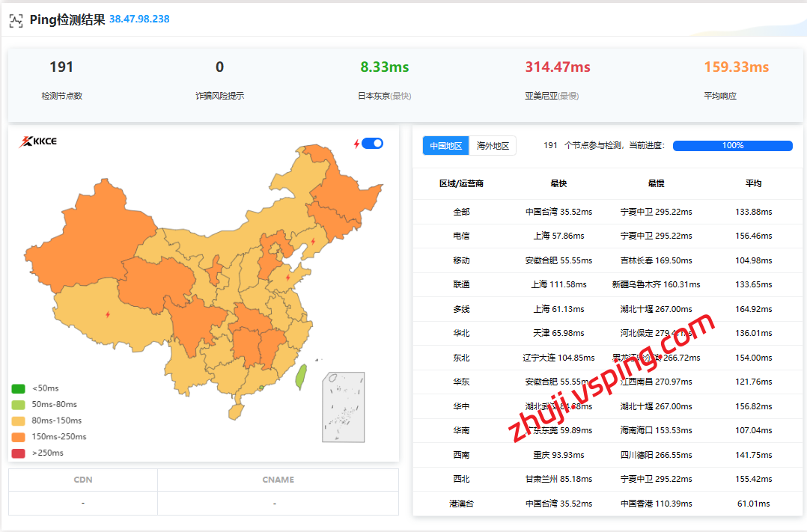807x532 pixels.
Task: Click the lightning marker on Tibet
Action: click(x=108, y=314)
